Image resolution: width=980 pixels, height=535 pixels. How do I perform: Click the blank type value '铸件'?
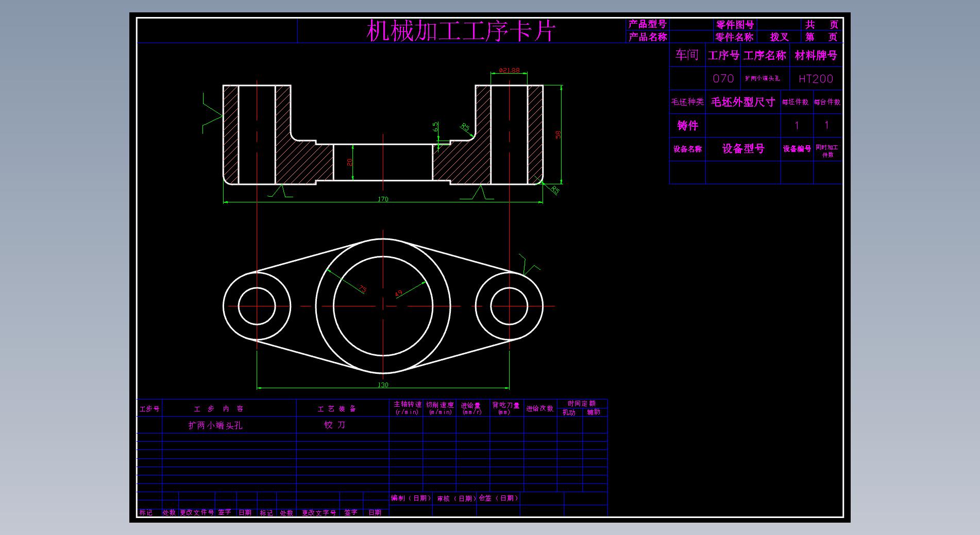click(687, 125)
